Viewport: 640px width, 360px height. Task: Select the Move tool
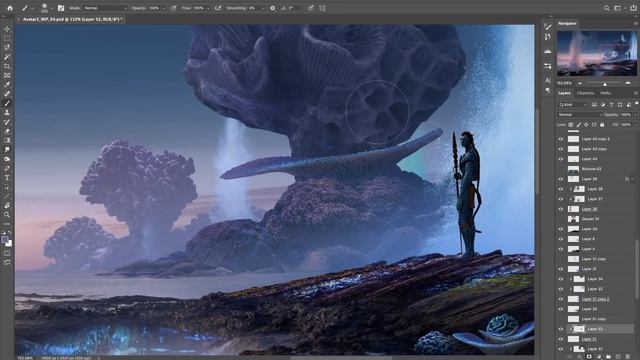7,29
